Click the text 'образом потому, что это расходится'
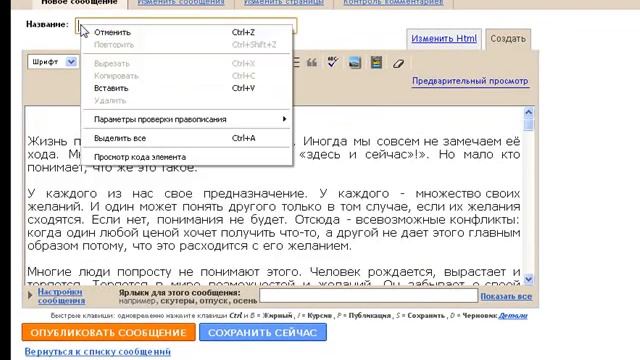This screenshot has width=640, height=360. tap(137, 246)
